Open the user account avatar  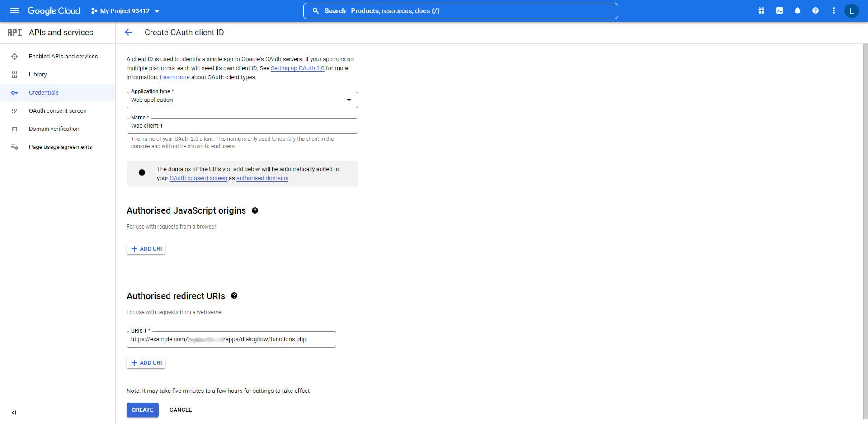click(852, 10)
